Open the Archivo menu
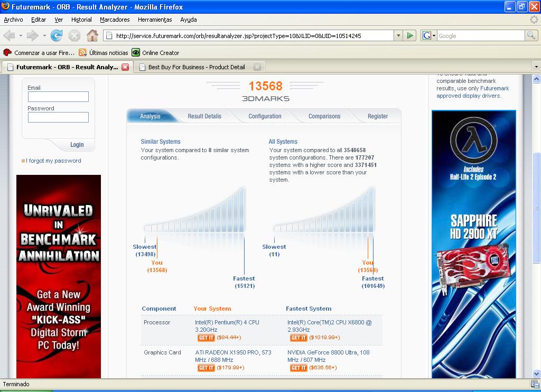 click(13, 20)
